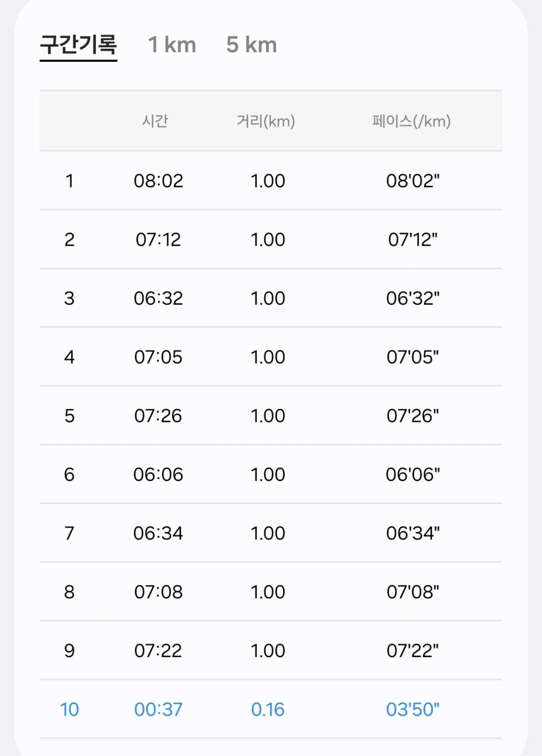Tap lap 1 pace 08'02"
Image resolution: width=542 pixels, height=756 pixels.
pos(413,181)
